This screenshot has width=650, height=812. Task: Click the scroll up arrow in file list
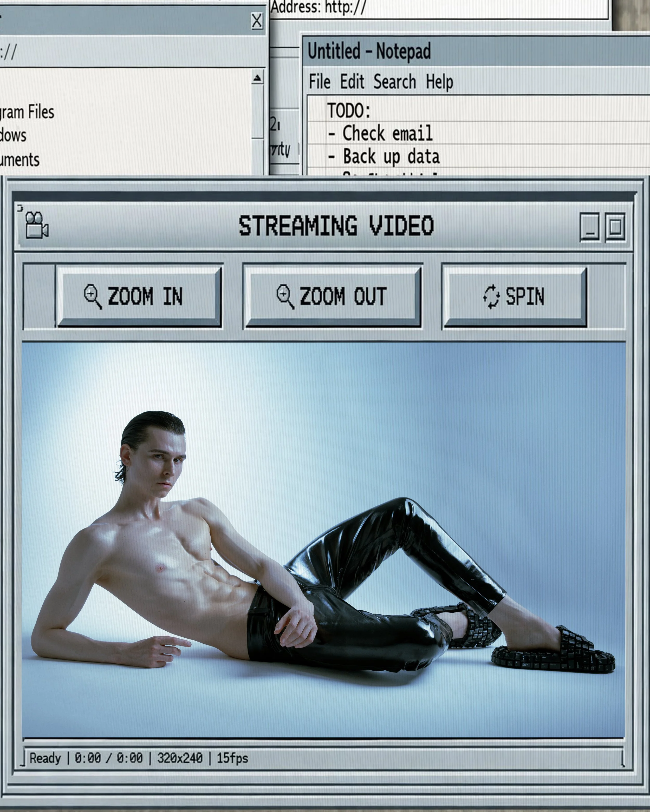click(257, 78)
